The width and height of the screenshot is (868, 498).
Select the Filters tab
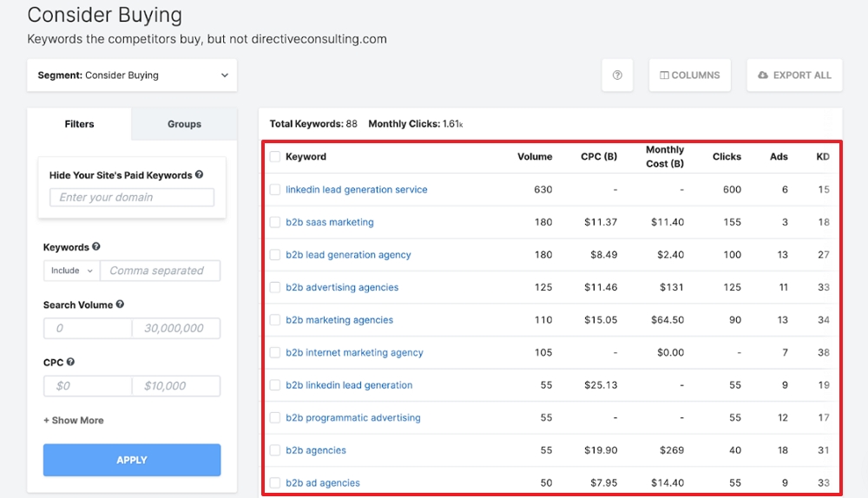point(79,124)
